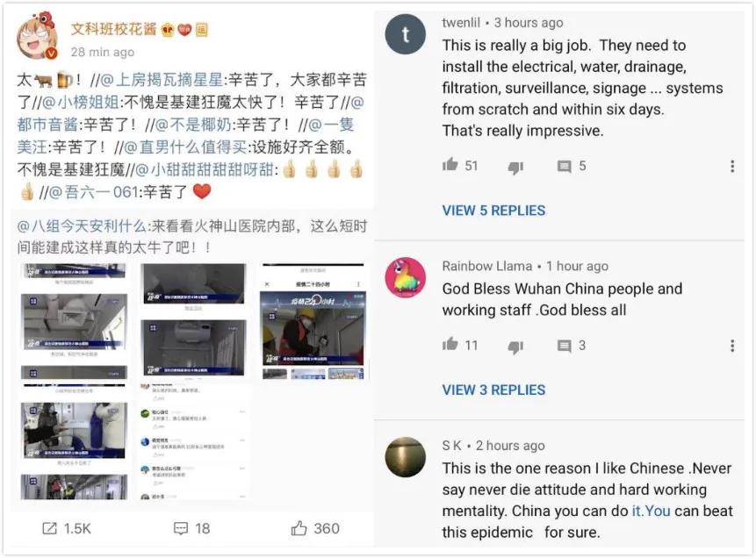Image resolution: width=756 pixels, height=558 pixels.
Task: Share the Weibo post via repost icon
Action: 49,528
